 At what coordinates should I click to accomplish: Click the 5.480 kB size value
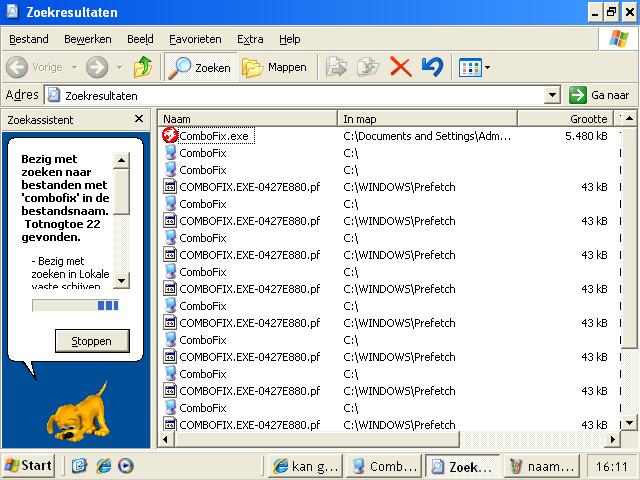(586, 136)
